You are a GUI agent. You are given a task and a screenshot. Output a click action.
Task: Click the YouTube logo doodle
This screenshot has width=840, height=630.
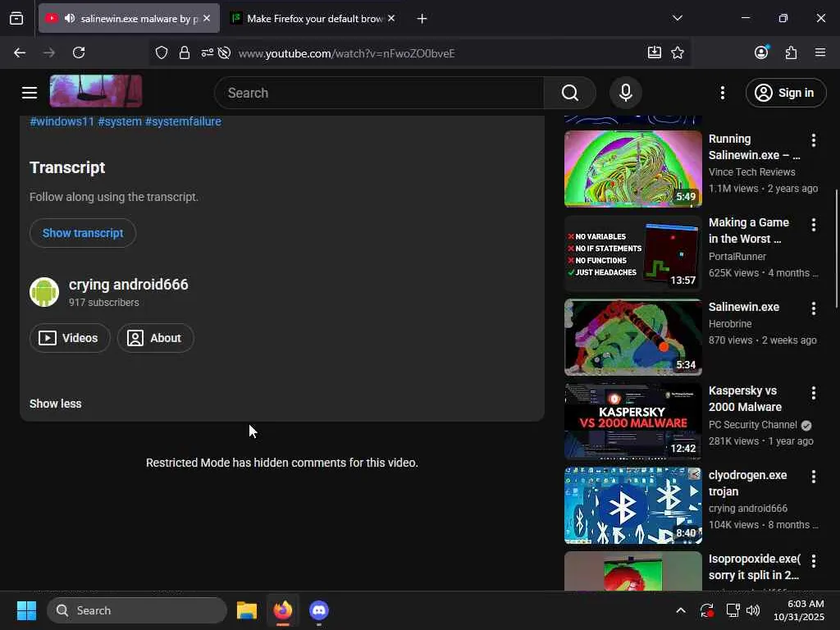(x=96, y=91)
